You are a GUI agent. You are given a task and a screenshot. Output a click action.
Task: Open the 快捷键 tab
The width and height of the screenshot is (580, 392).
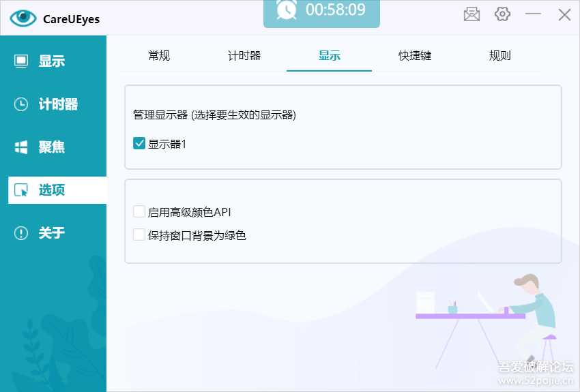coord(415,56)
